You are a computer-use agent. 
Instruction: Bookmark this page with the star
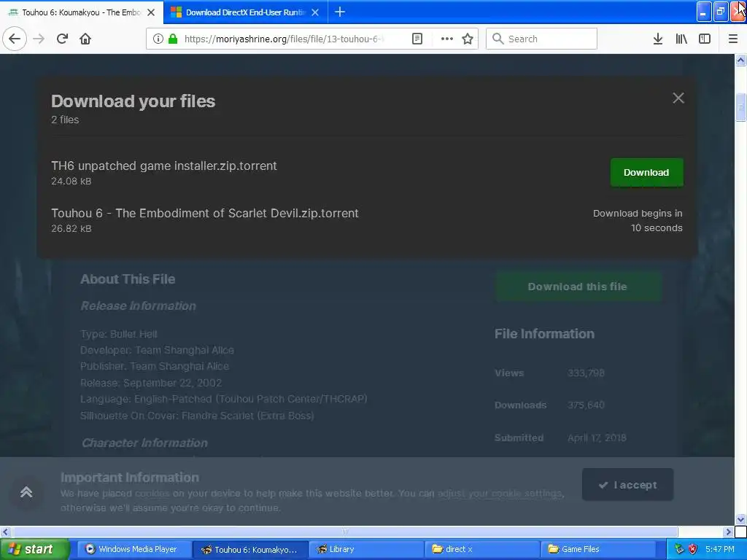(x=468, y=39)
